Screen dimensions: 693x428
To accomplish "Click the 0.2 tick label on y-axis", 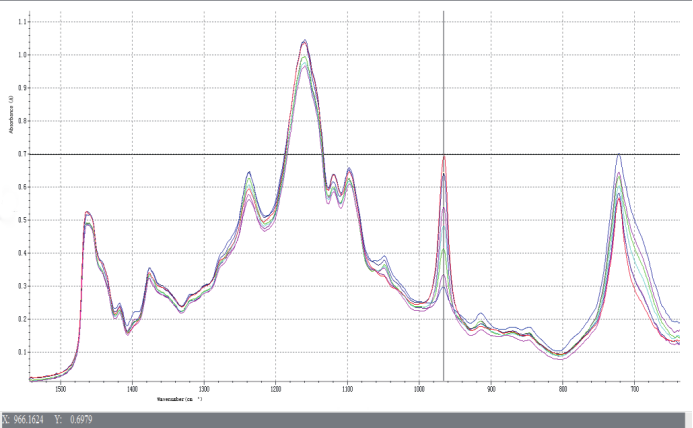I will click(x=22, y=319).
